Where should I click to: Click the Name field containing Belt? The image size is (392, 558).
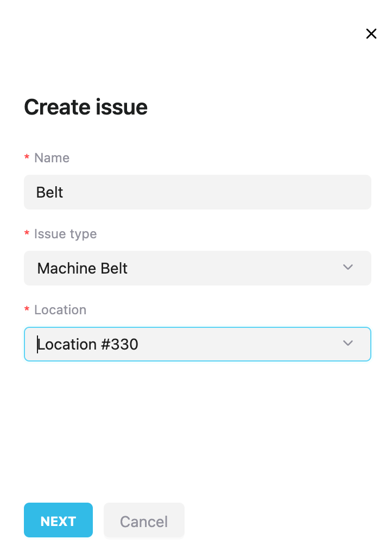tap(197, 192)
